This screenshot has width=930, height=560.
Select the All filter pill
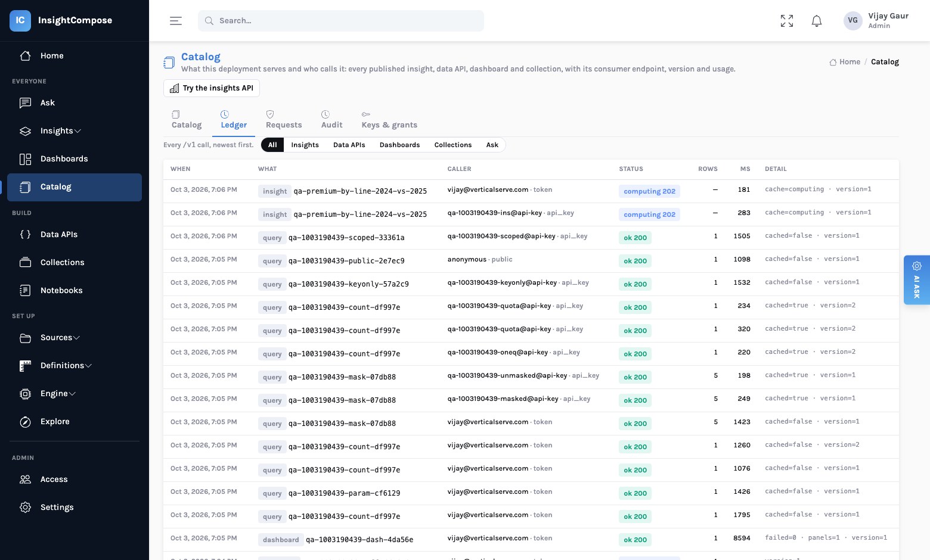(x=272, y=145)
